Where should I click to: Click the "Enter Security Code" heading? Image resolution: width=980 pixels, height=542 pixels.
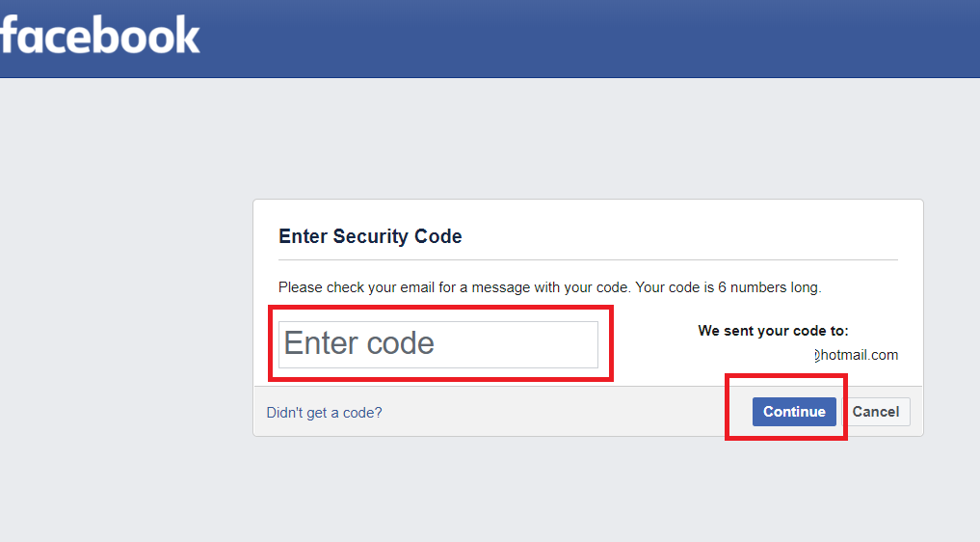coord(370,236)
